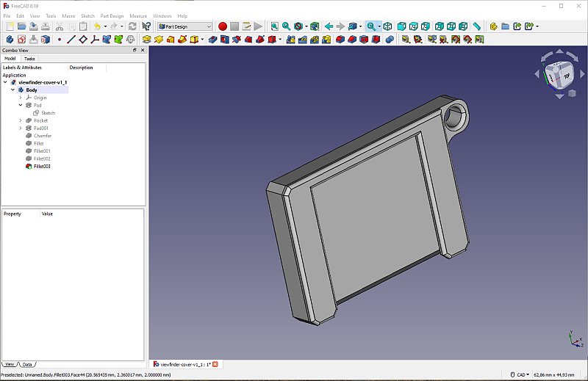Set the front view
Image resolution: width=588 pixels, height=381 pixels.
coord(401,26)
